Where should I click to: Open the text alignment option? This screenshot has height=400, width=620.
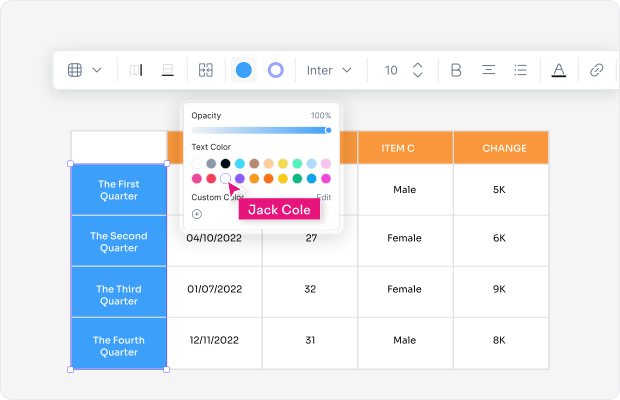[489, 70]
